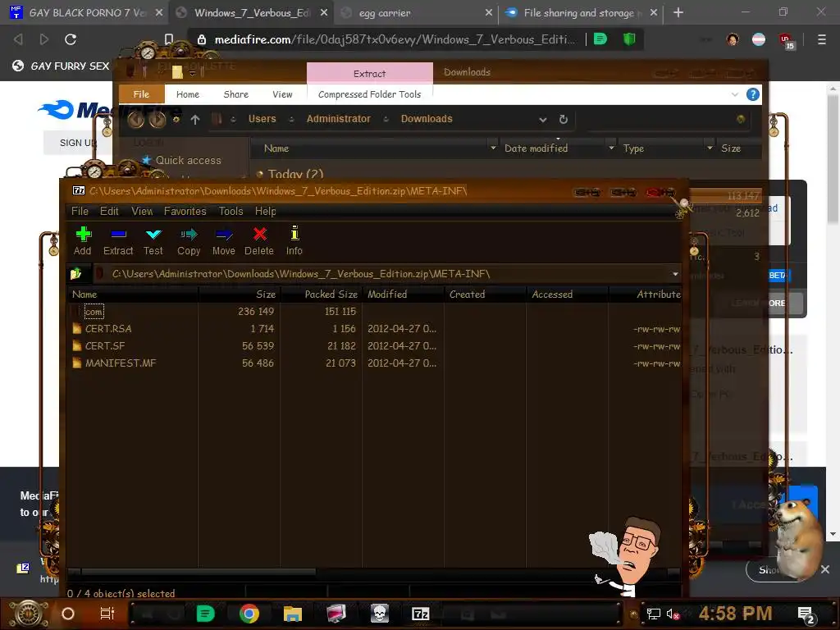
Task: Open View tab in Explorer ribbon
Action: (282, 94)
